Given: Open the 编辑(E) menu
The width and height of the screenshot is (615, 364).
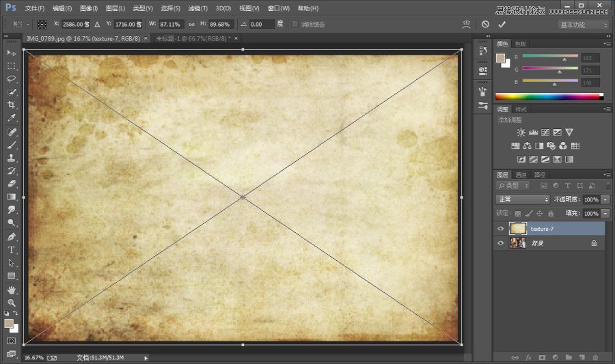Looking at the screenshot, I should click(x=62, y=8).
